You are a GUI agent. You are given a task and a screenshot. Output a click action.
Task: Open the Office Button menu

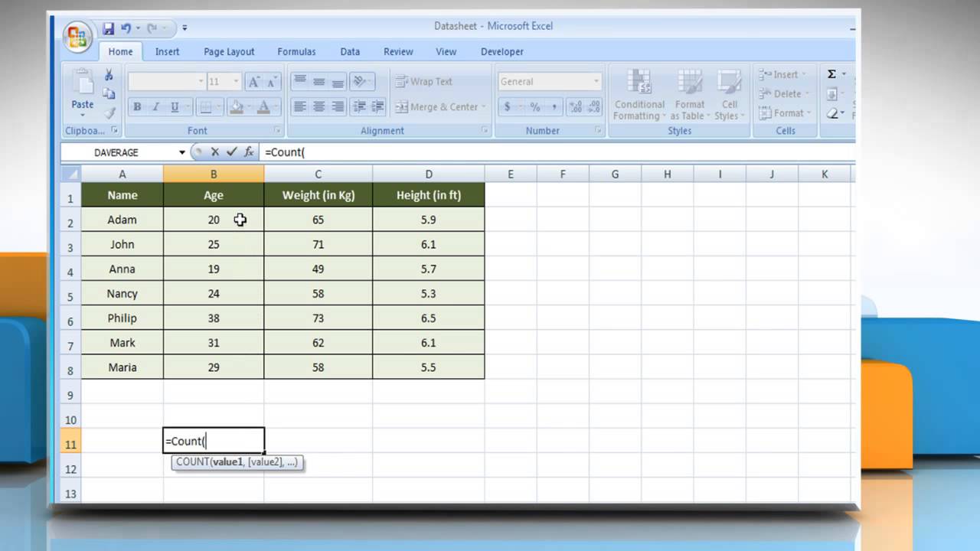click(x=78, y=37)
